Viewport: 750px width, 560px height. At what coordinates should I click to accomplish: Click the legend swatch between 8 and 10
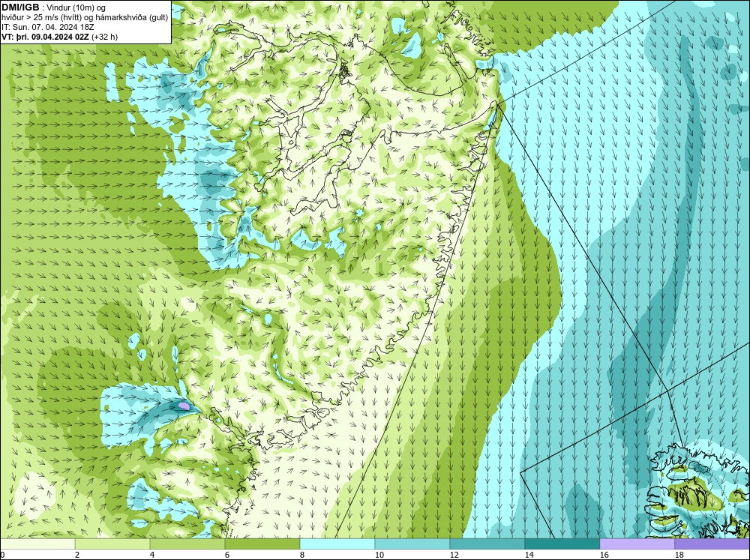pos(337,544)
